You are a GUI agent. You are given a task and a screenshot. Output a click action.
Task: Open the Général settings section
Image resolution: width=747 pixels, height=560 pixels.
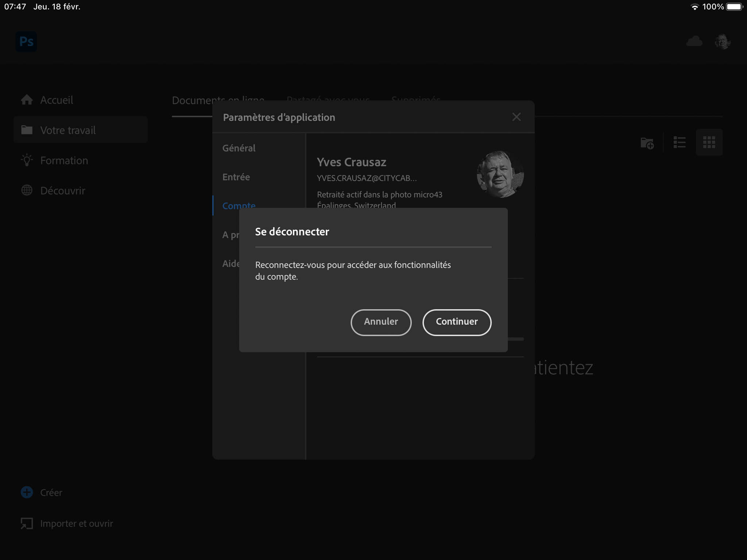click(239, 148)
